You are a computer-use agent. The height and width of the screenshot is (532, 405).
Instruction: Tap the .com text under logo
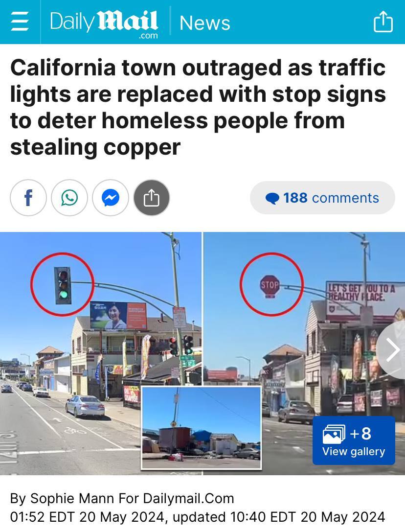pos(148,36)
